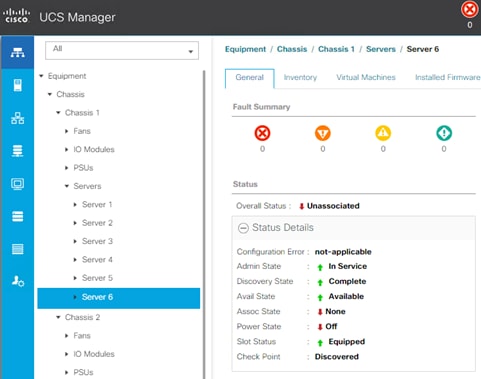
Task: Open the SAN sidebar icon
Action: [17, 151]
